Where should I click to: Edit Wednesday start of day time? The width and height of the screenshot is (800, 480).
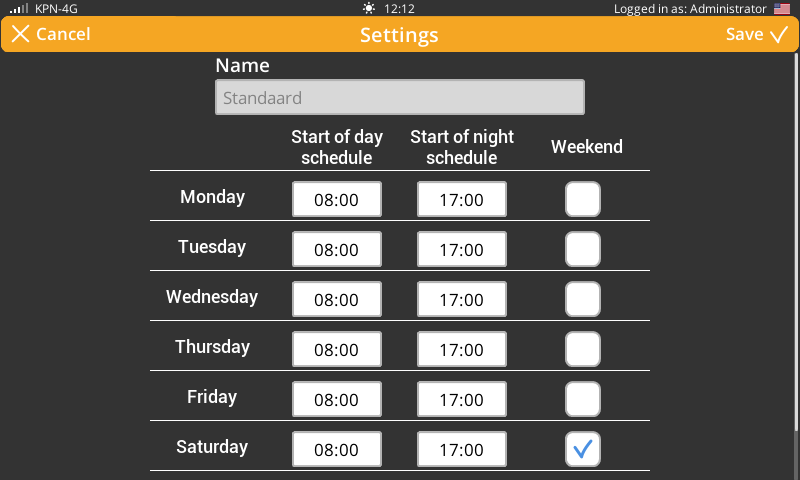coord(337,299)
